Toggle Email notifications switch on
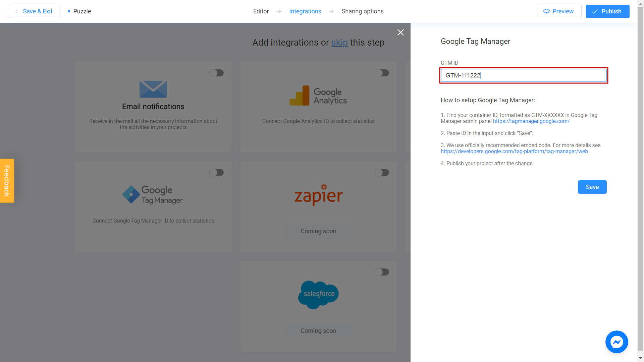The width and height of the screenshot is (644, 362). (x=216, y=73)
